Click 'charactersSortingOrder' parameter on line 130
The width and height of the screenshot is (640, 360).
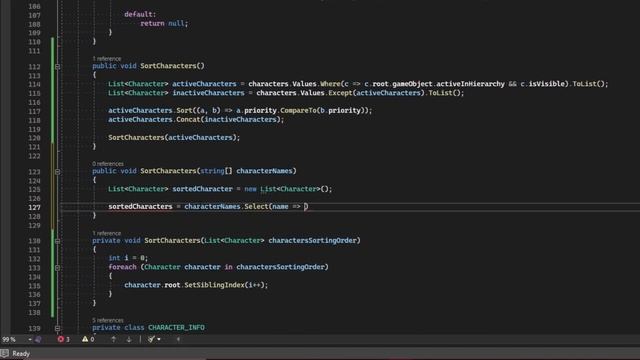[312, 240]
